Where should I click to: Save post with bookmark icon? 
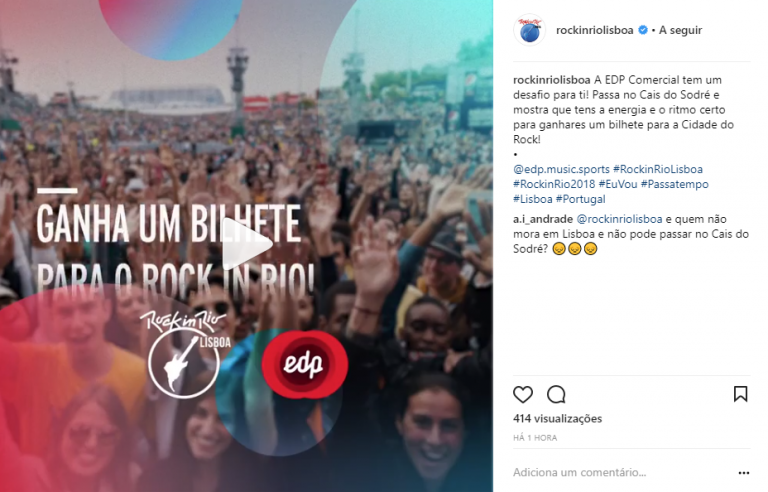[740, 394]
